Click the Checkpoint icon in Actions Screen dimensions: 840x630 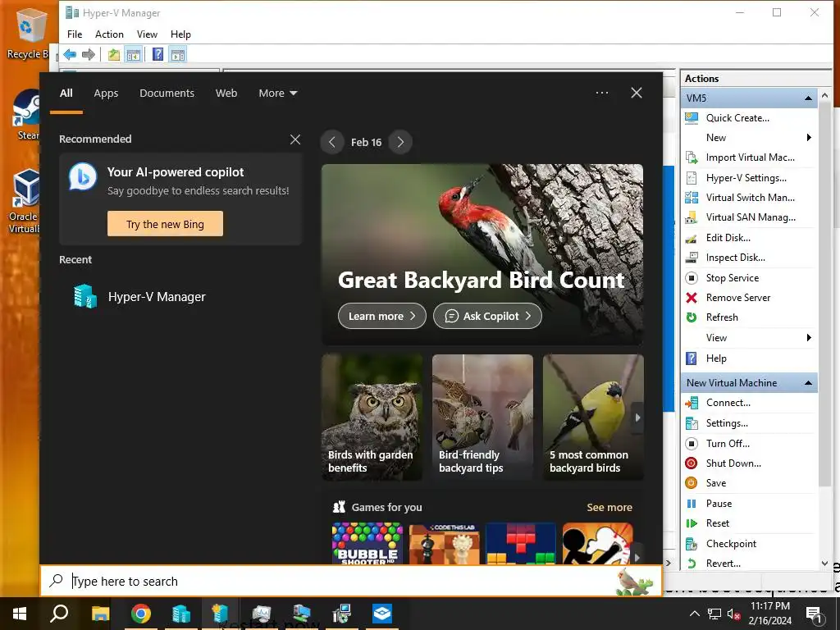coord(692,544)
